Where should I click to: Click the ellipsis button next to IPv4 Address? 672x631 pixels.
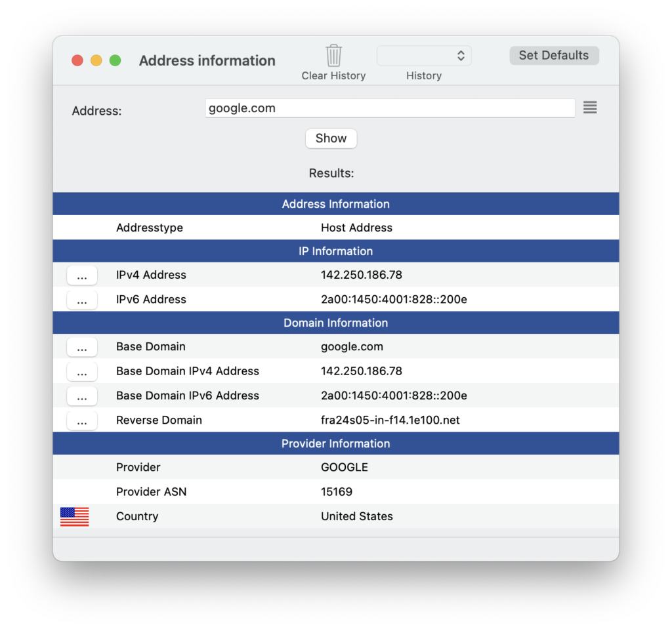(82, 275)
